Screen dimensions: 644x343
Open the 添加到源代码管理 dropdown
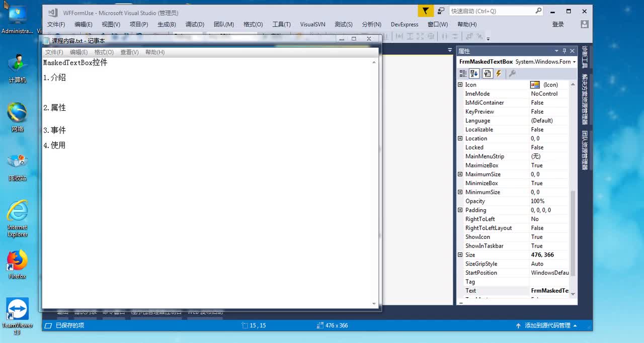coord(575,325)
